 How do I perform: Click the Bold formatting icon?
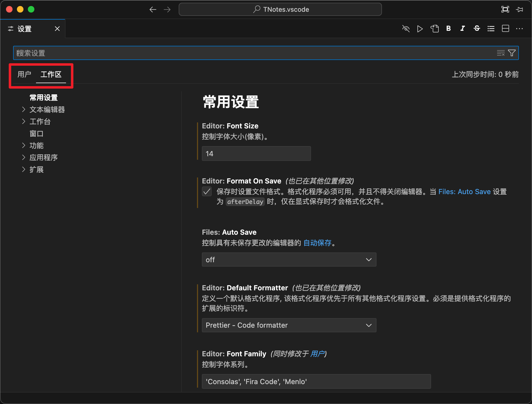coord(448,29)
